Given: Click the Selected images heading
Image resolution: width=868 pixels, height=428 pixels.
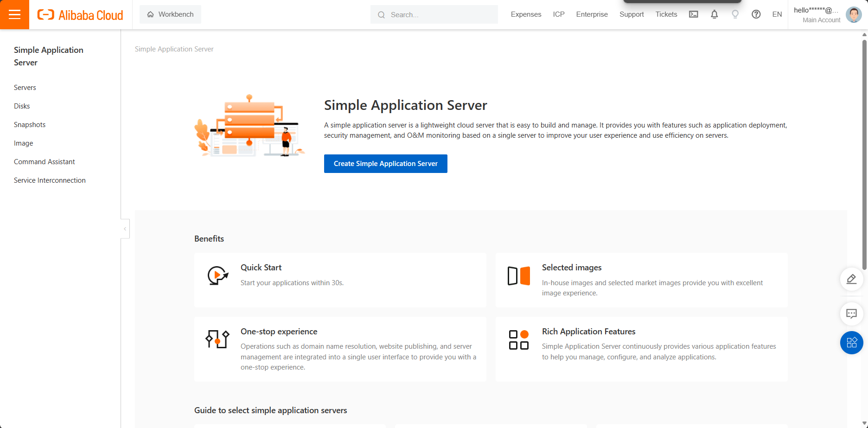Looking at the screenshot, I should point(572,268).
